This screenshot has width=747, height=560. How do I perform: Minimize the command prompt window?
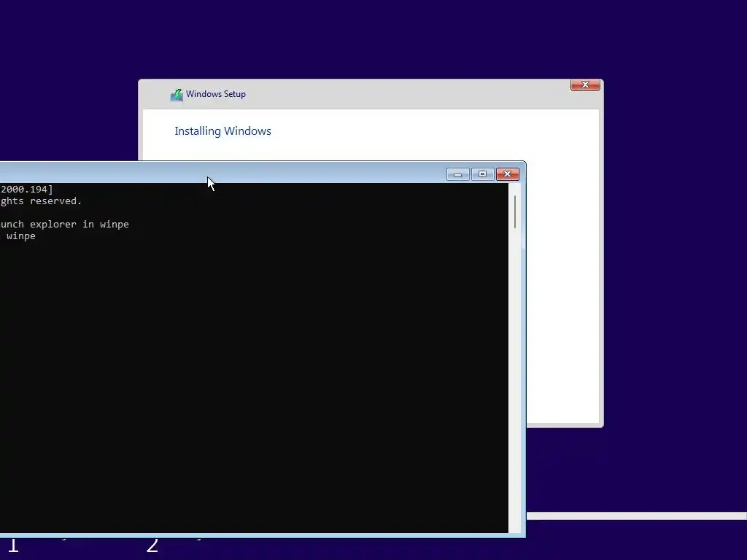click(x=458, y=174)
